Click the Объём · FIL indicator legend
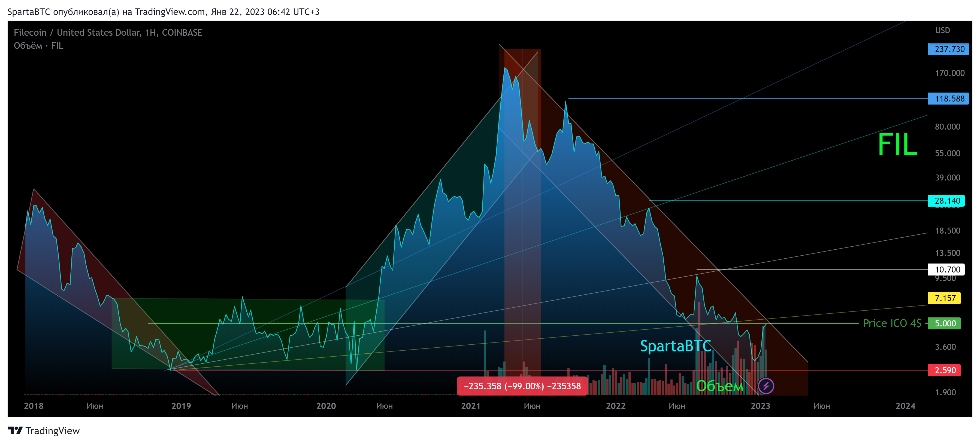This screenshot has width=980, height=444. [38, 46]
